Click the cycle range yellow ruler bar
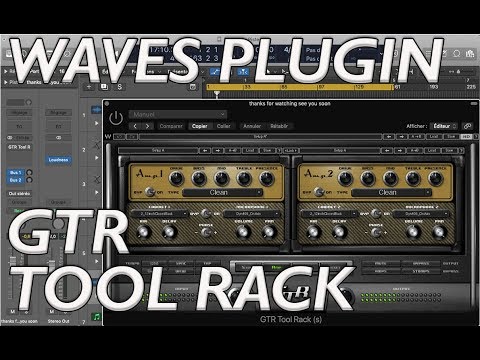Viewport: 480px width, 360px height. pyautogui.click(x=300, y=87)
